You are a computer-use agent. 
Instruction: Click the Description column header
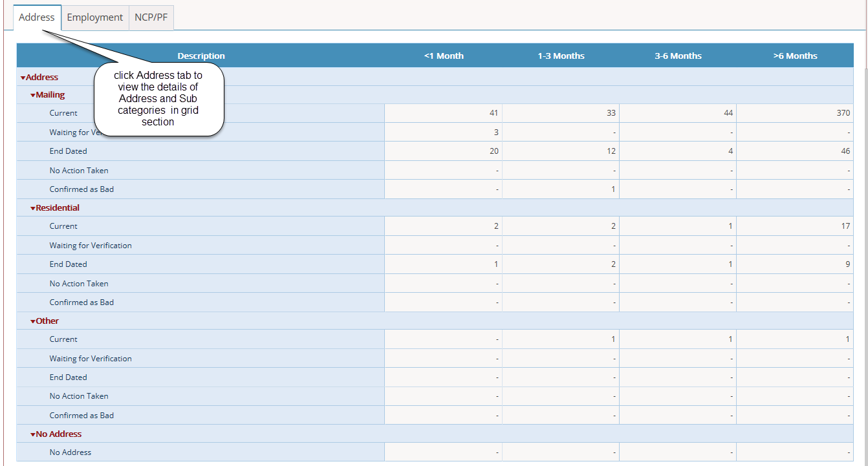(x=201, y=56)
